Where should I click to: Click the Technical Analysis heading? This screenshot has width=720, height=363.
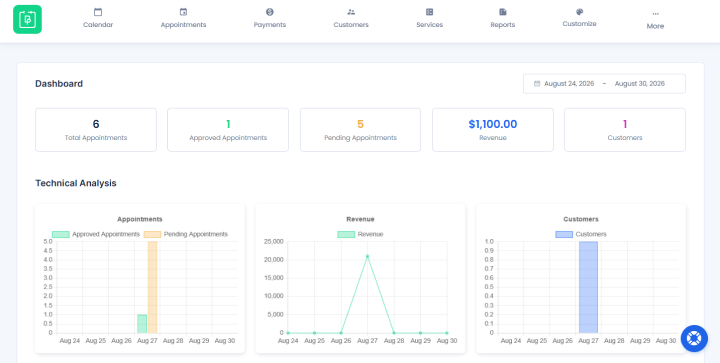[76, 183]
